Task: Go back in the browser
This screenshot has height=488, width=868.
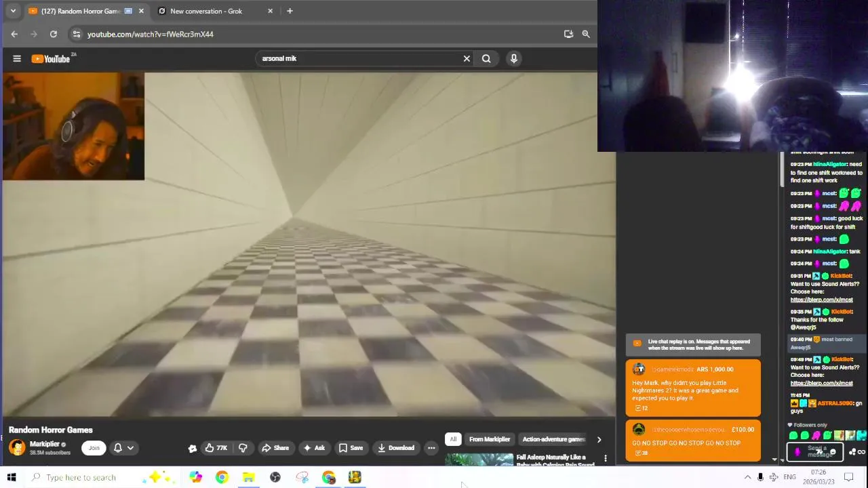Action: coord(14,34)
